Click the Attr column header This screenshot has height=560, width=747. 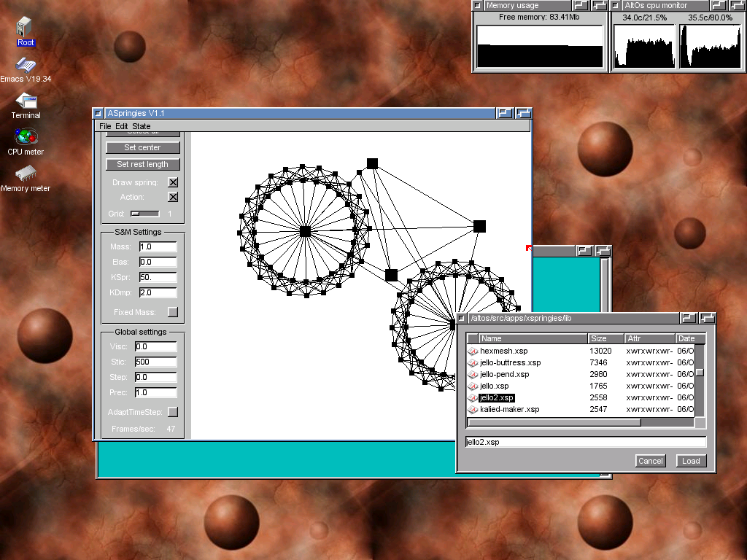[650, 338]
